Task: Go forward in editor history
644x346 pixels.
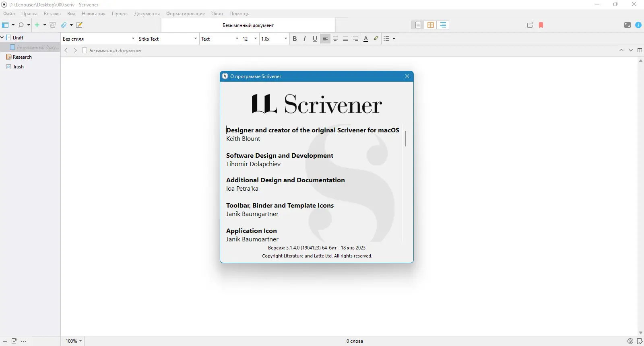Action: (75, 51)
